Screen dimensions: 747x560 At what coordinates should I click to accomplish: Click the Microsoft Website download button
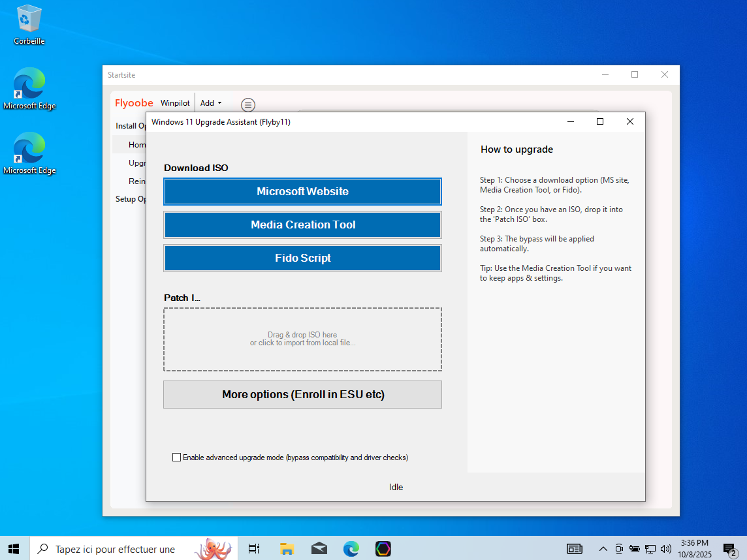(x=302, y=192)
